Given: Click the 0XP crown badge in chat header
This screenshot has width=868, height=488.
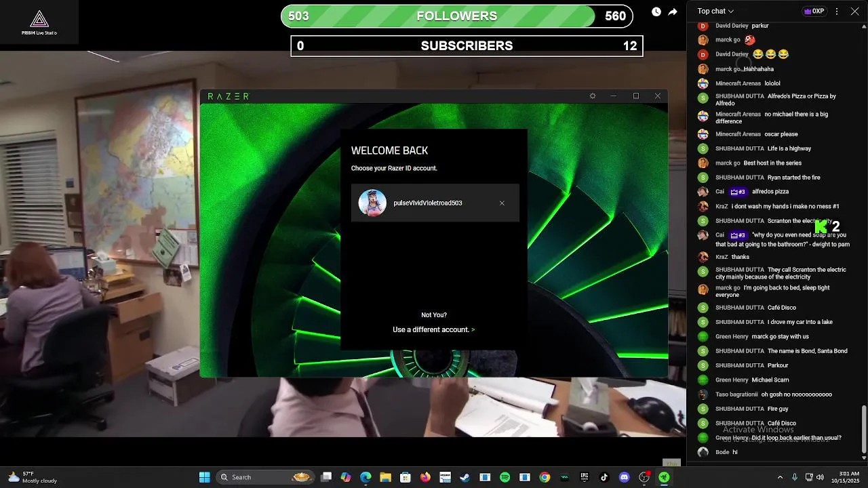Looking at the screenshot, I should tap(814, 11).
